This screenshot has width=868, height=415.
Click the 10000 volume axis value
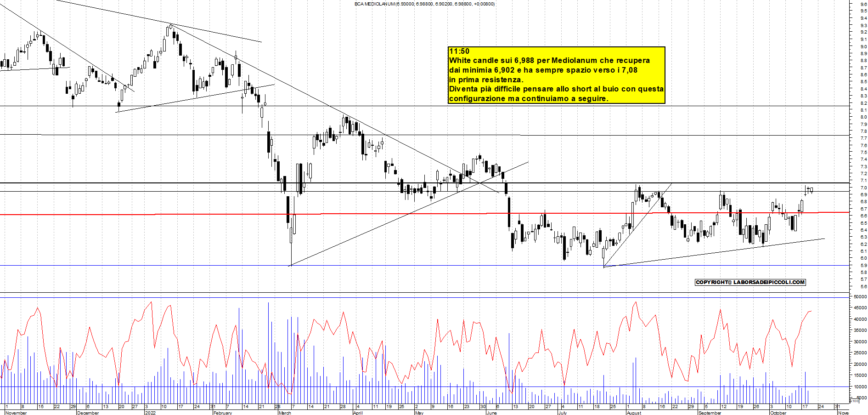(x=860, y=387)
